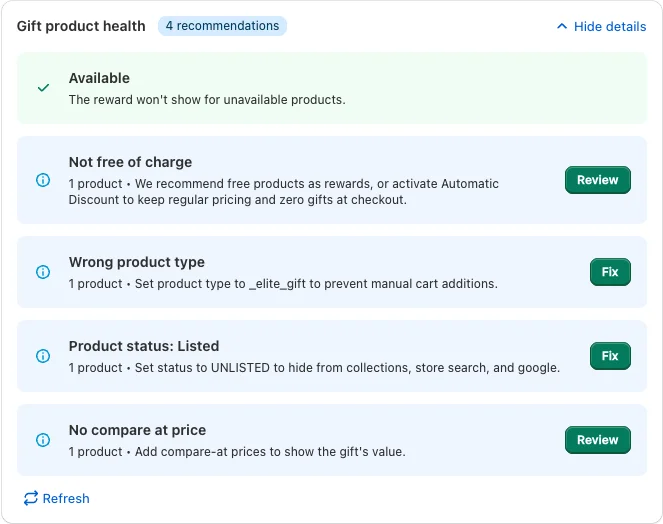Screen dimensions: 663x524
Task: Review the Not free of charge recommendation
Action: (x=597, y=180)
